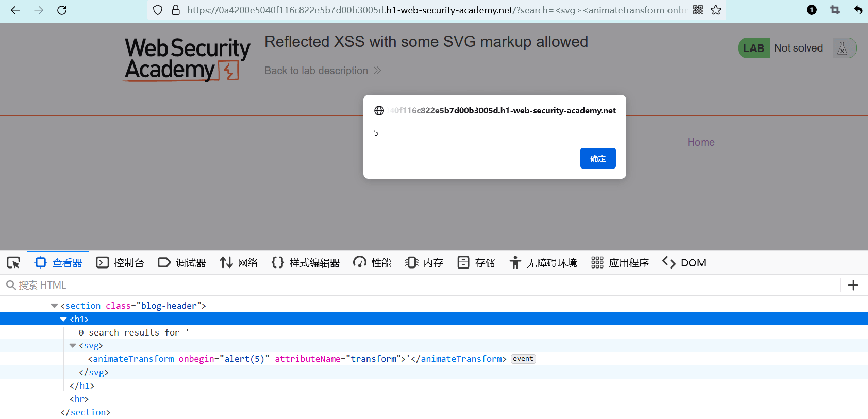Click the undo arrow icon at top right

[x=858, y=10]
